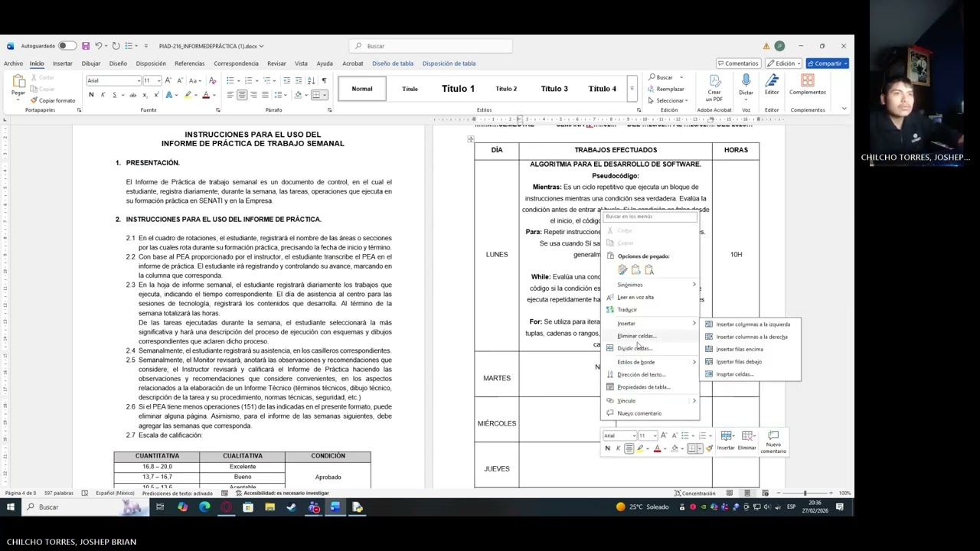Apply yellow text highlight color
980x551 pixels.
187,95
